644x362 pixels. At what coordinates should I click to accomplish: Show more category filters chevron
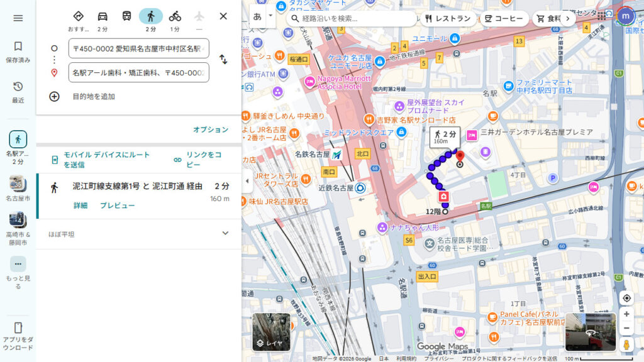pos(568,19)
